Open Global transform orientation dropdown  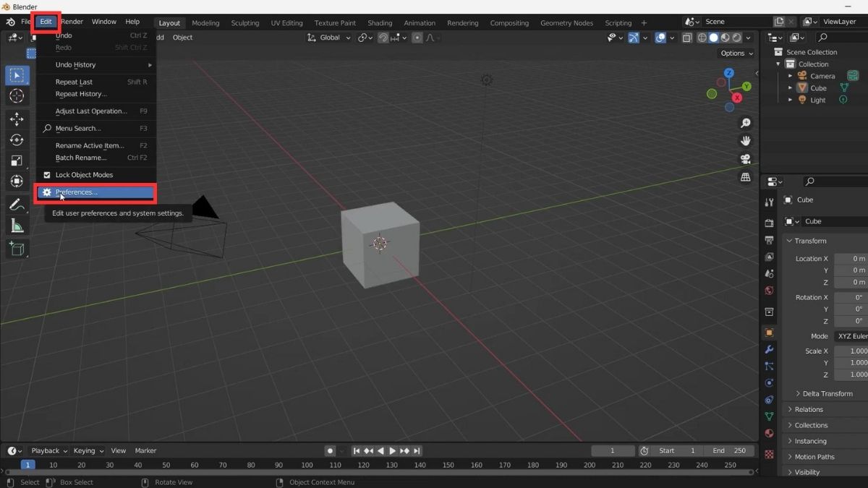(330, 38)
